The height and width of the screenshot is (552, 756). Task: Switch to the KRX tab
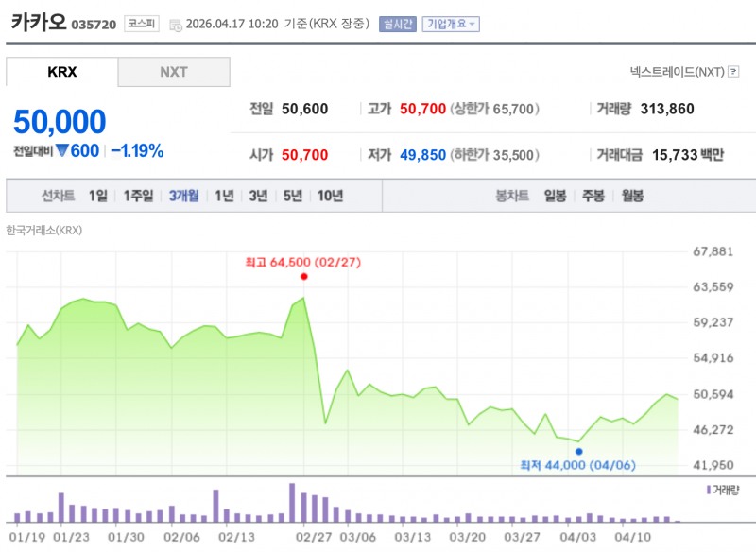62,72
